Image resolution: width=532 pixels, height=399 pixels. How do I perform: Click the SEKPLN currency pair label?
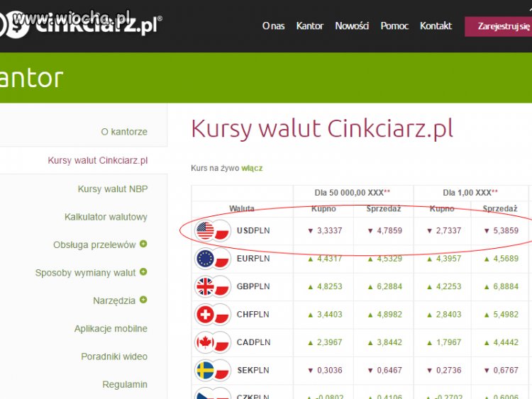[253, 371]
